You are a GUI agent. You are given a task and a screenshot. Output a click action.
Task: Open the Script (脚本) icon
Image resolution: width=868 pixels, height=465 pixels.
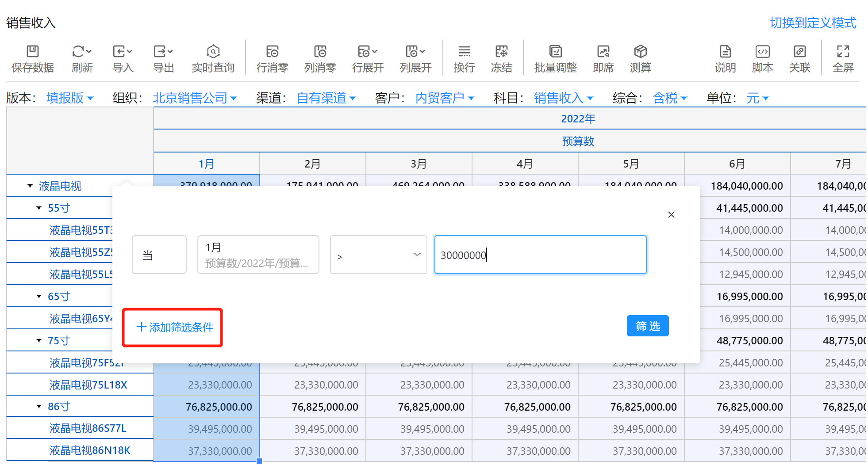[x=762, y=52]
